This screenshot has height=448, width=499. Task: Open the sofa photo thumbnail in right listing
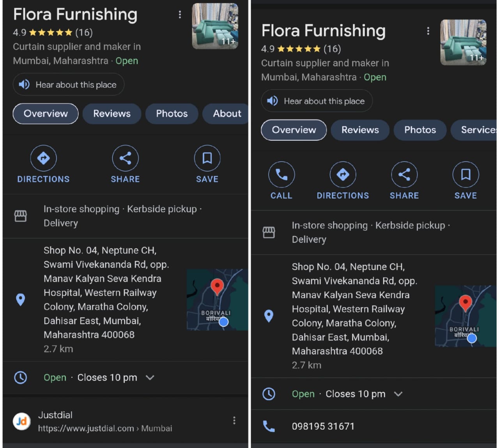click(x=463, y=42)
